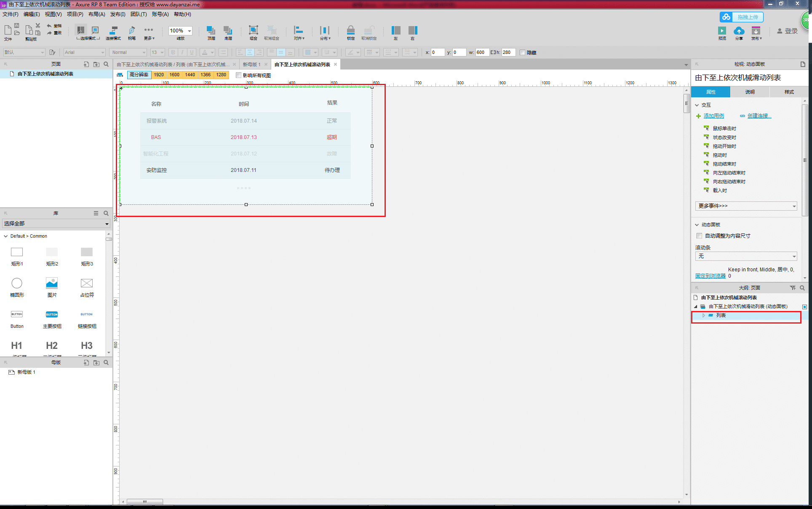Open the 滚动条 scrollbars dropdown
Screen dimensions: 812x509
point(746,256)
